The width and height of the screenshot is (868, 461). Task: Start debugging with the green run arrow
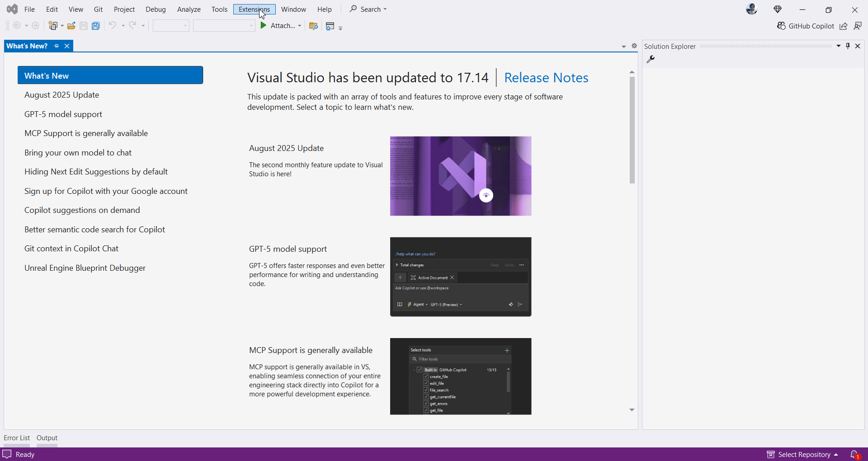pyautogui.click(x=264, y=26)
